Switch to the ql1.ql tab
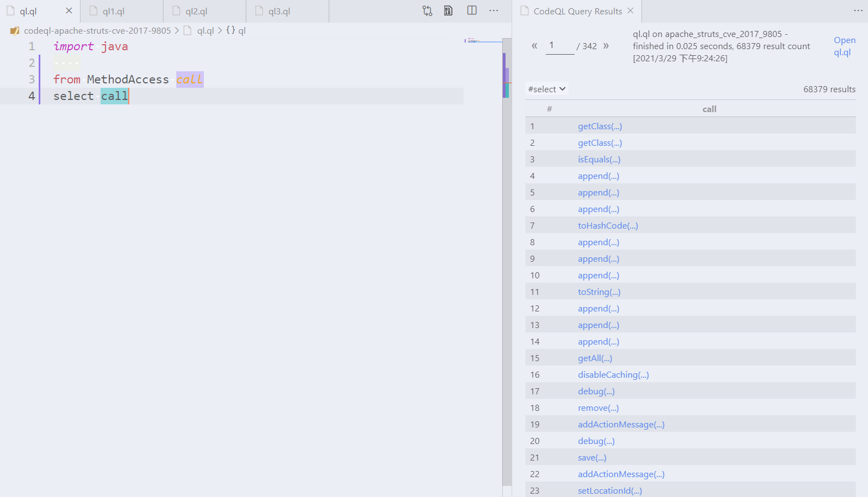The width and height of the screenshot is (868, 497). point(122,11)
